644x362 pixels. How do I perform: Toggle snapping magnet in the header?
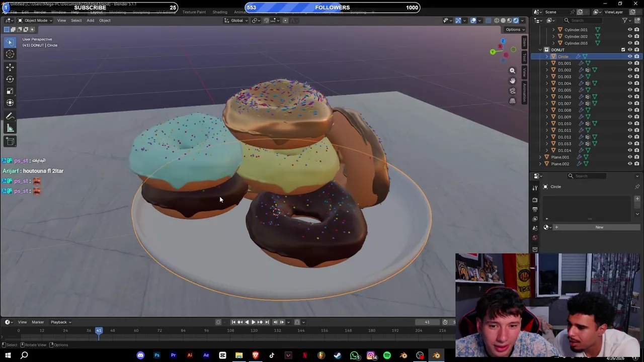click(266, 21)
